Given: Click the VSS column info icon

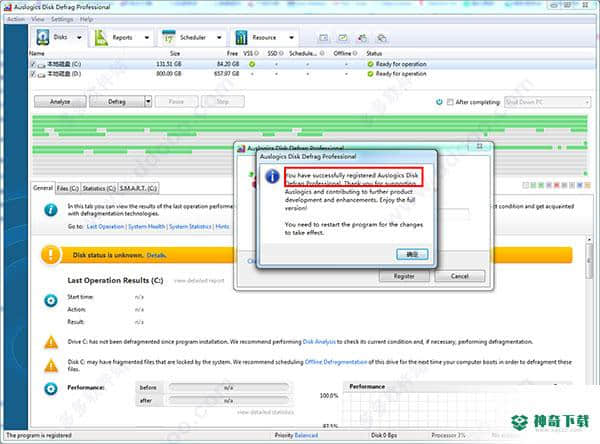Looking at the screenshot, I should pyautogui.click(x=256, y=53).
